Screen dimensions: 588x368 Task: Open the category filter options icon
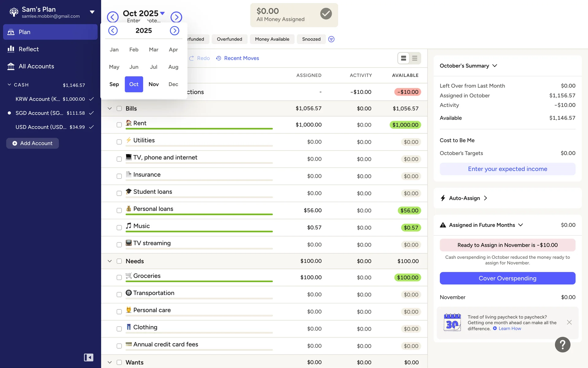(x=331, y=39)
